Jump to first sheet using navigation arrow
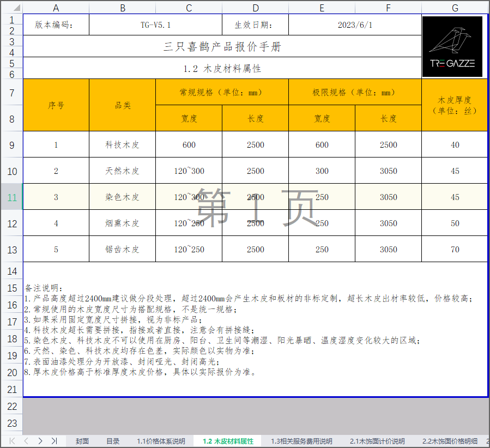The height and width of the screenshot is (448, 490). point(12,441)
